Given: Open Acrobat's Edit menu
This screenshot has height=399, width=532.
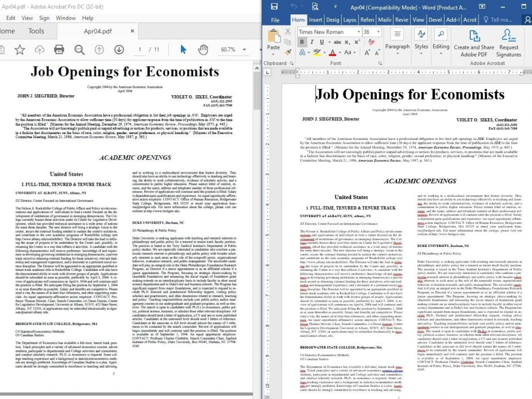Looking at the screenshot, I should click(11, 18).
